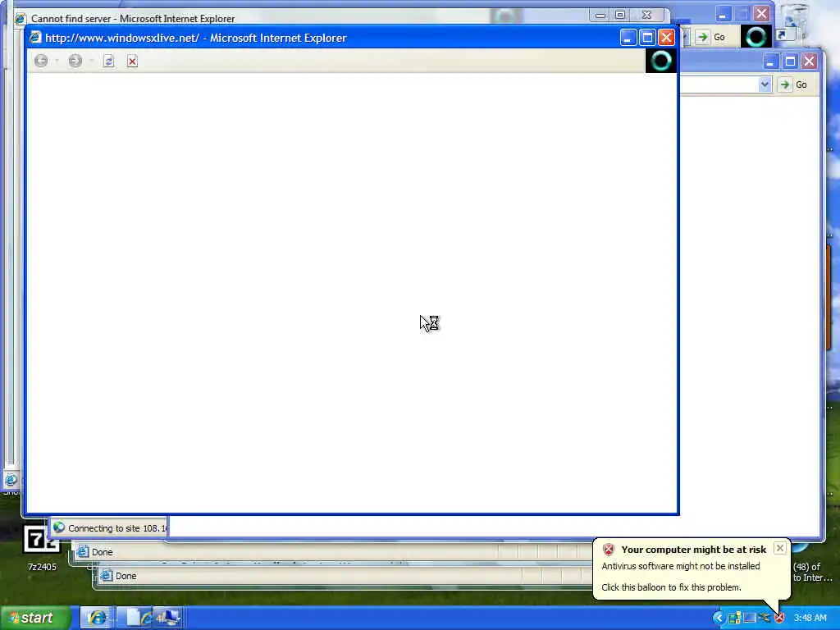The width and height of the screenshot is (840, 630).
Task: Close the windowsxlive.net Internet Explorer window
Action: (x=666, y=38)
